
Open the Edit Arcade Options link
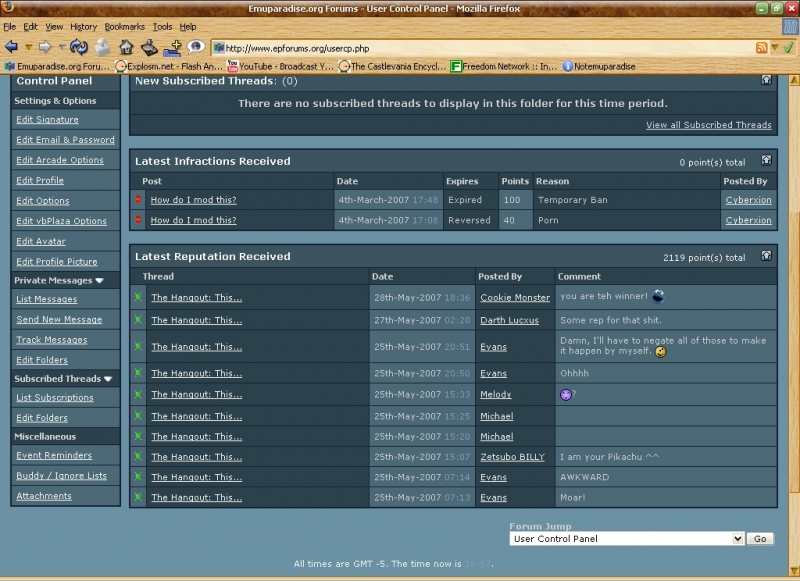point(60,160)
